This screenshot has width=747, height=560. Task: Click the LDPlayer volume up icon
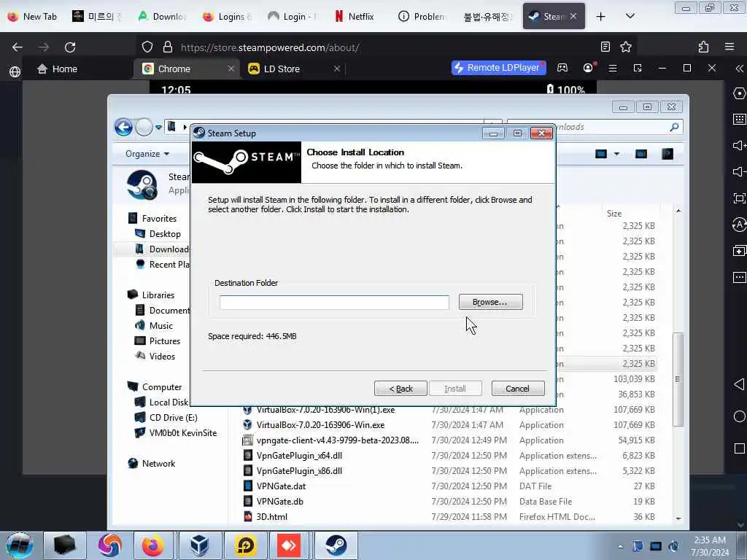(x=739, y=145)
